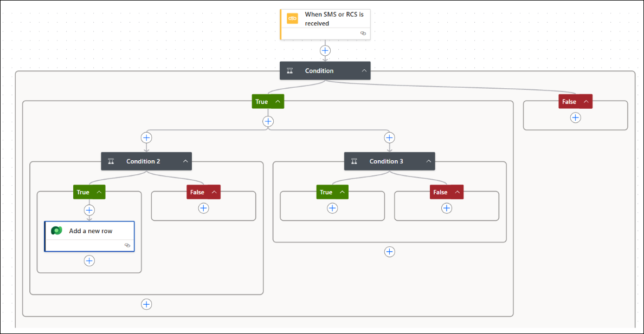
Task: Collapse False branch of Condition 2
Action: pos(214,192)
